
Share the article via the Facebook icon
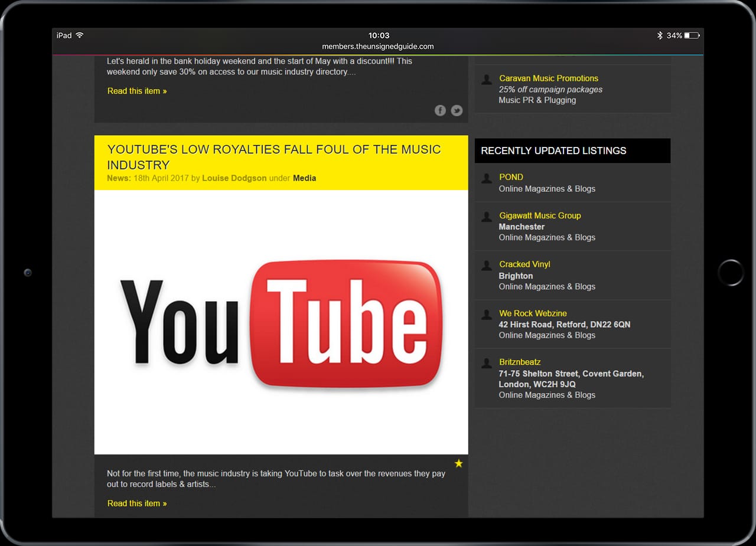click(x=440, y=110)
